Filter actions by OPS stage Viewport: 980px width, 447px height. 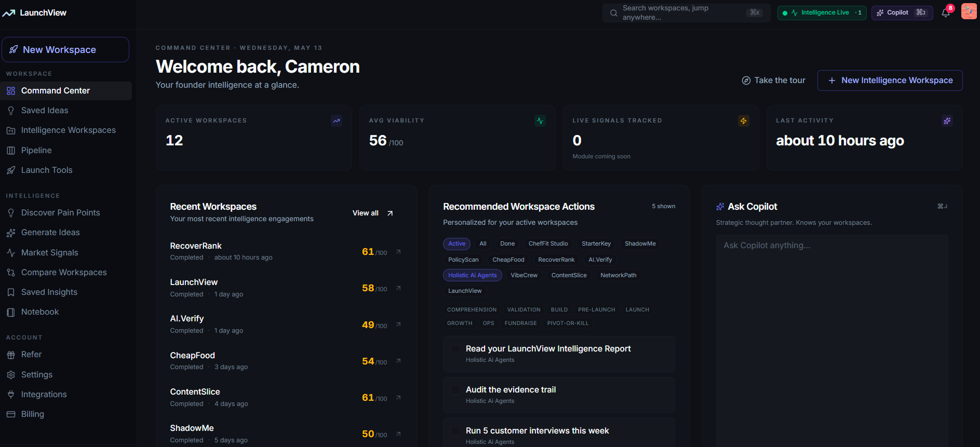488,323
